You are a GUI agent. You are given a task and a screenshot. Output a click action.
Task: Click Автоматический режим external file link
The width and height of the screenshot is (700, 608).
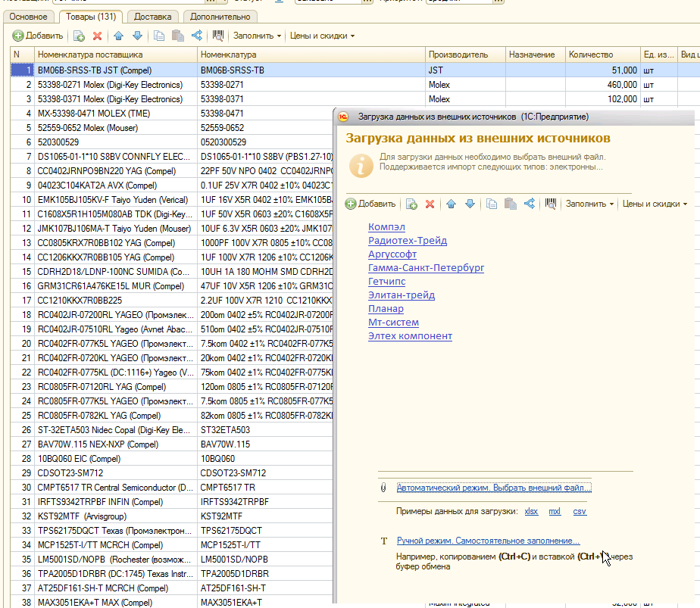tap(493, 488)
